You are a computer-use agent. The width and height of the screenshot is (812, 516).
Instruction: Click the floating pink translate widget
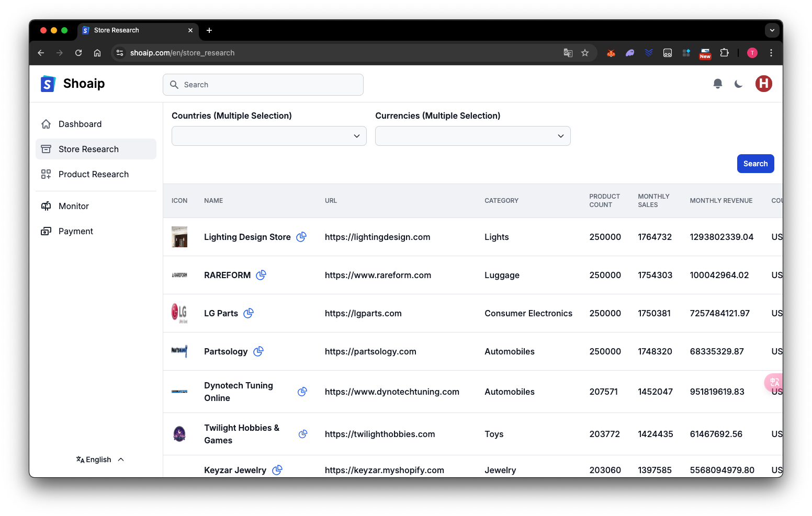point(774,382)
